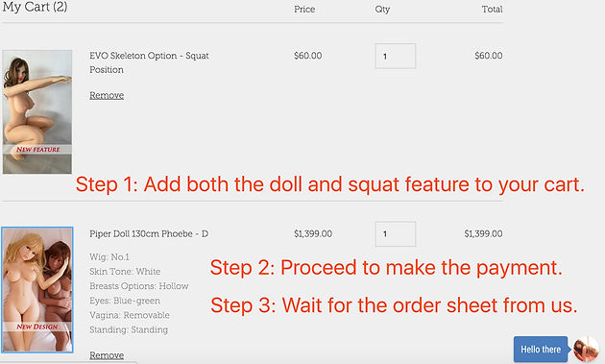Open the EVO Skeleton squat position thumbnail
The height and width of the screenshot is (364, 605).
pos(37,111)
